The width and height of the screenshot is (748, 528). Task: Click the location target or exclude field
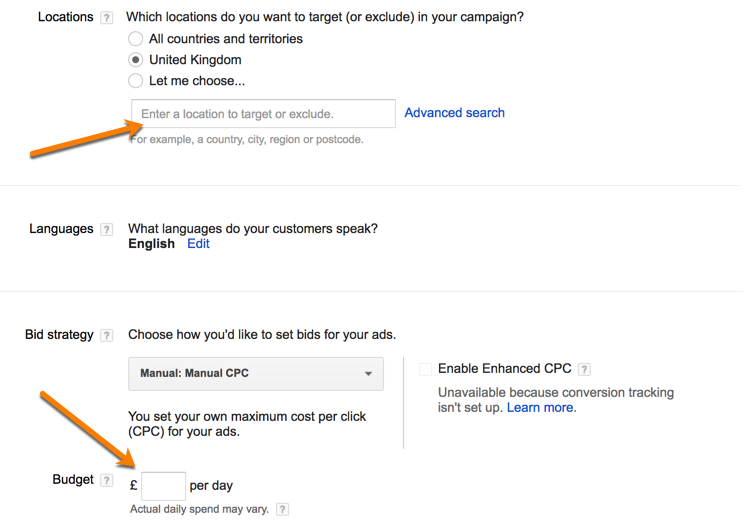click(263, 114)
